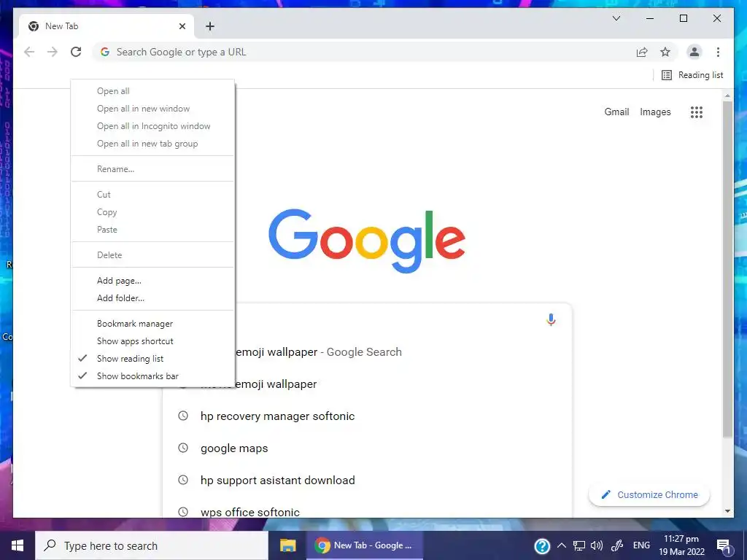Select the New Tab browser tab
The width and height of the screenshot is (747, 560).
(x=107, y=26)
